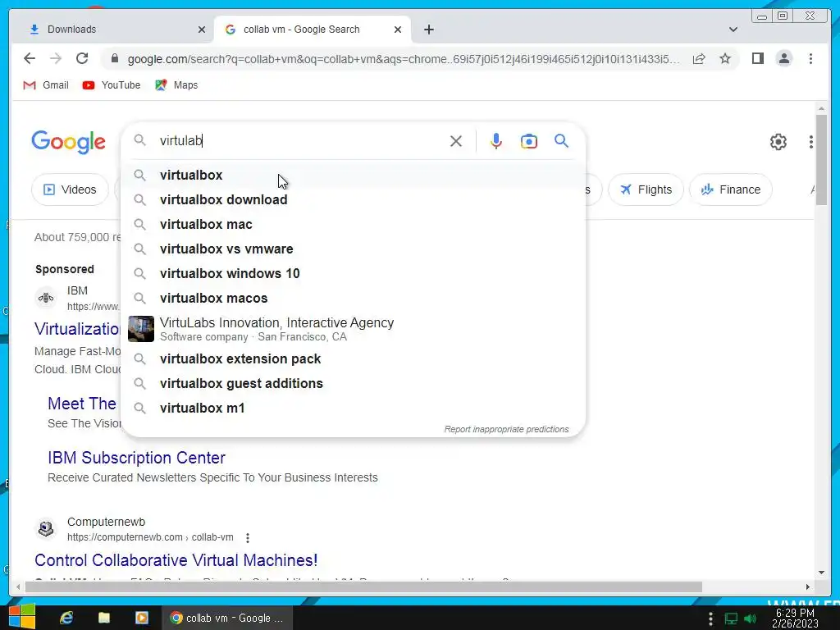Open File Explorer from taskbar
This screenshot has width=840, height=630.
(x=104, y=618)
